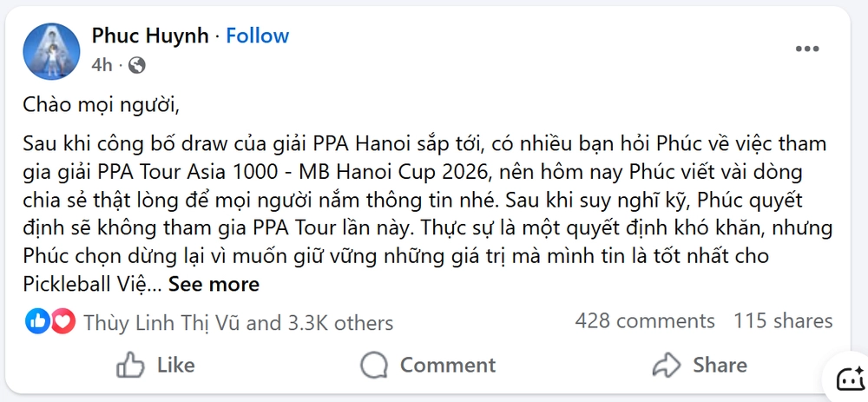This screenshot has width=868, height=402.
Task: View the 115 shares list
Action: 783,321
